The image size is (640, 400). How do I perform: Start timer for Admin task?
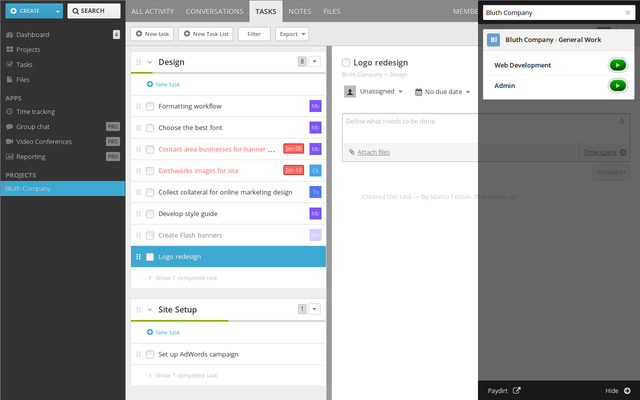pos(617,85)
